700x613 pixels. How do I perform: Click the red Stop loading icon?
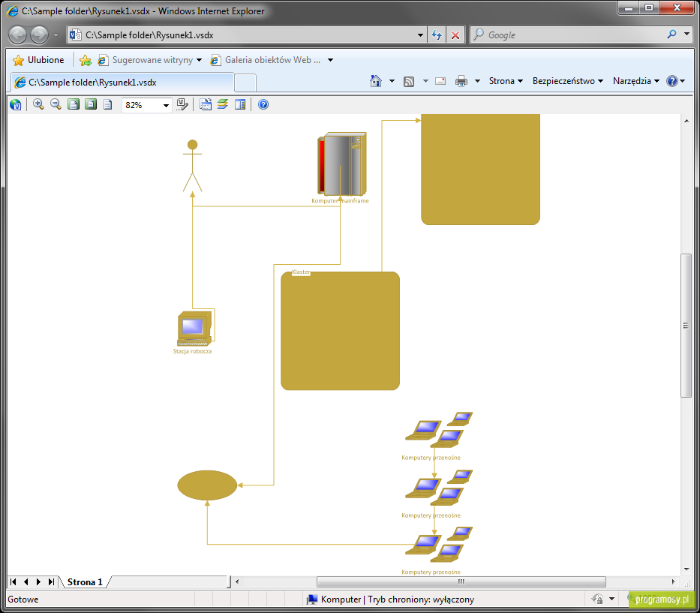pyautogui.click(x=455, y=35)
